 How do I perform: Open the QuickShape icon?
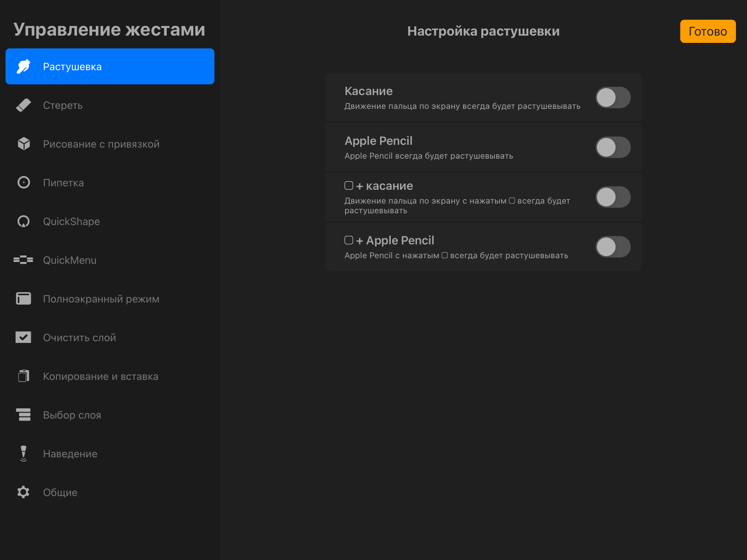pos(24,221)
